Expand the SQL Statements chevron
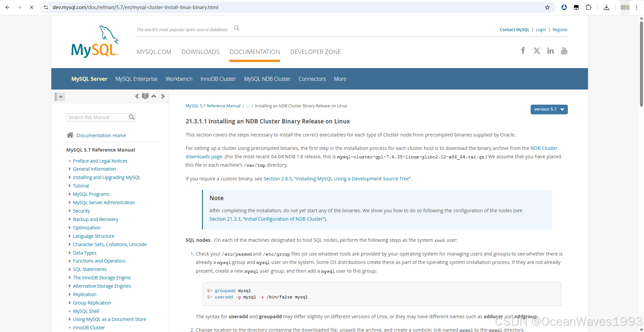The width and height of the screenshot is (644, 332). [69, 269]
